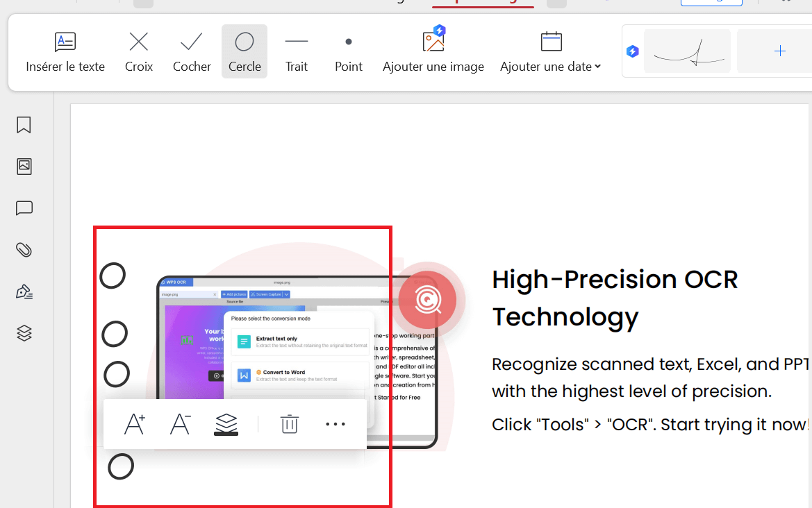Image resolution: width=812 pixels, height=508 pixels.
Task: Select the Trait line tool
Action: coord(297,51)
